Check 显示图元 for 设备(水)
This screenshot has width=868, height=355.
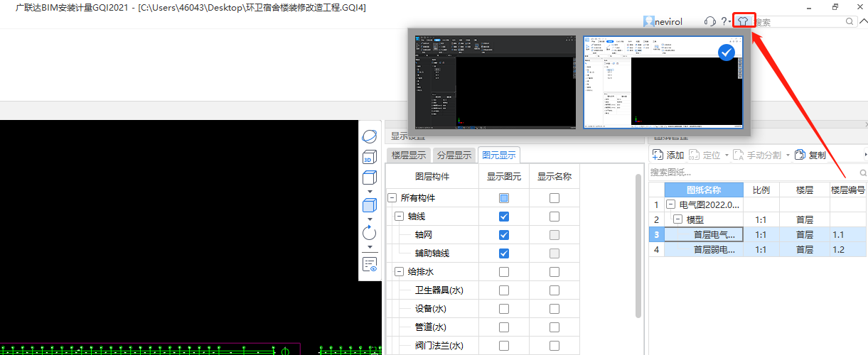pos(504,308)
